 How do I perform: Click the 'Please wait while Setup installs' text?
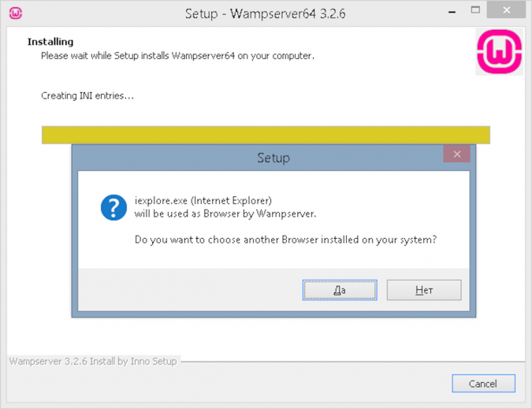pyautogui.click(x=177, y=56)
